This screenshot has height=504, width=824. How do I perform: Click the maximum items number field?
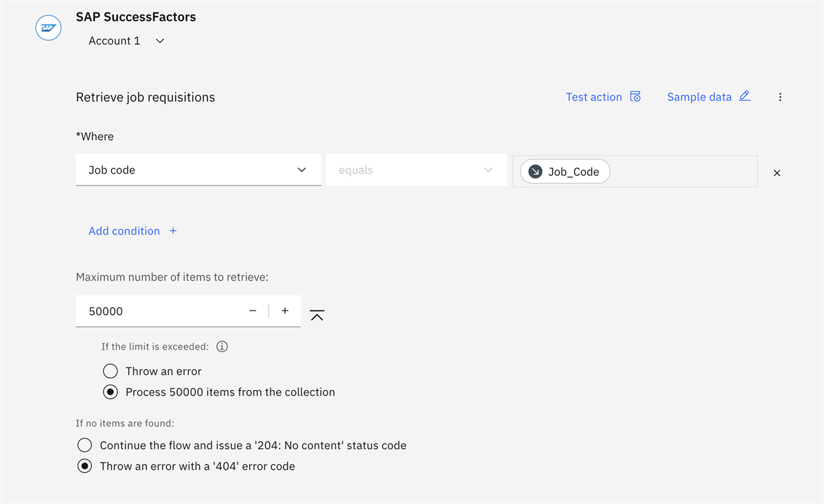[x=188, y=311]
